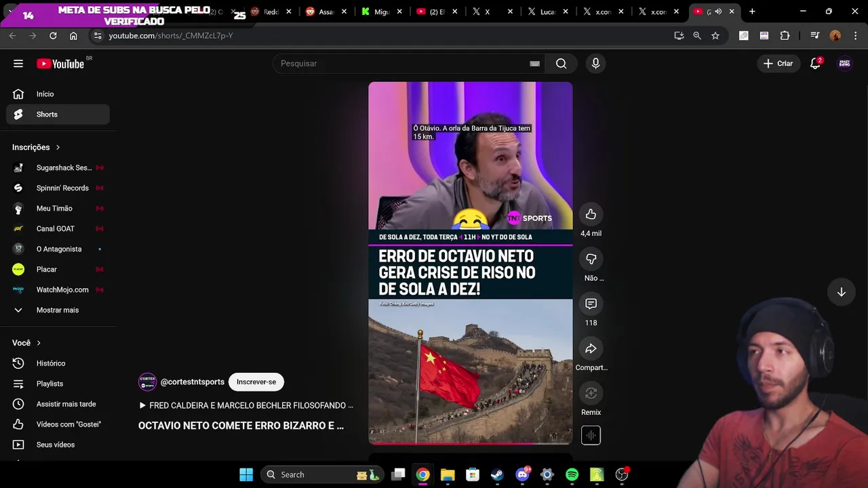Click the address bar URL

click(171, 35)
